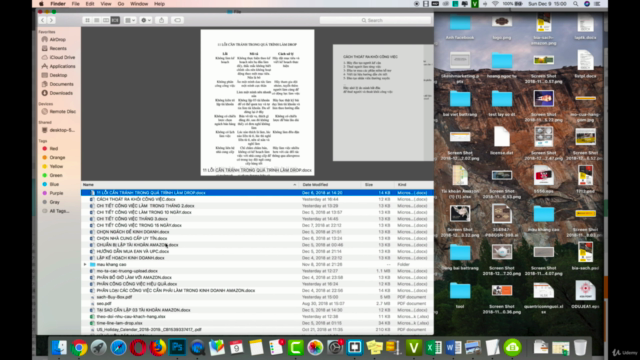This screenshot has height=360, width=640.
Task: Launch Google Chrome from the Dock
Action: tap(79, 348)
